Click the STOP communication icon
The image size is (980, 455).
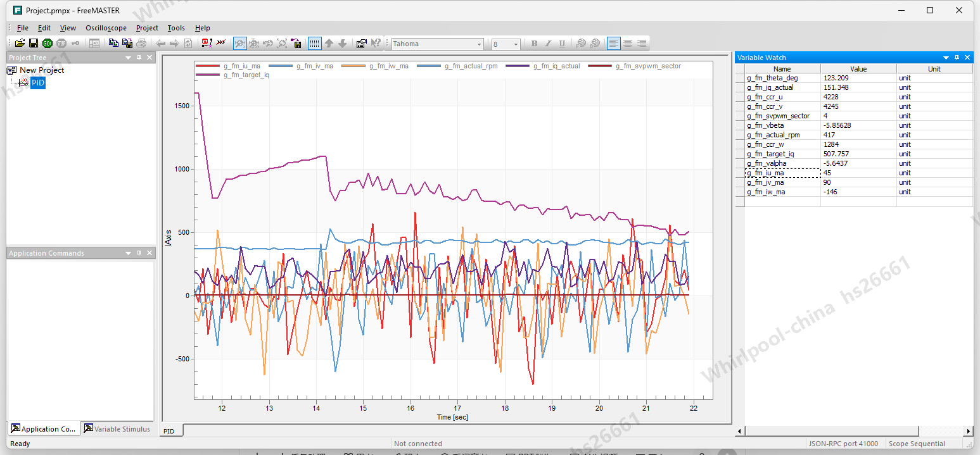pyautogui.click(x=61, y=44)
